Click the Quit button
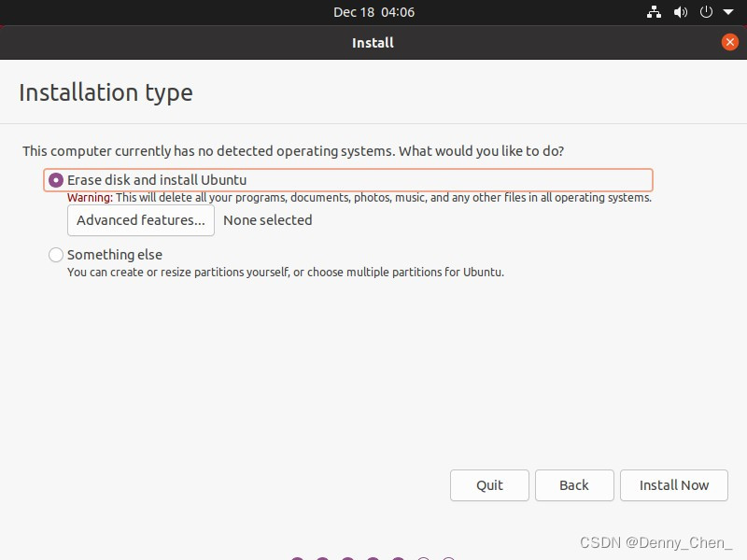Viewport: 747px width, 560px height. pyautogui.click(x=489, y=485)
